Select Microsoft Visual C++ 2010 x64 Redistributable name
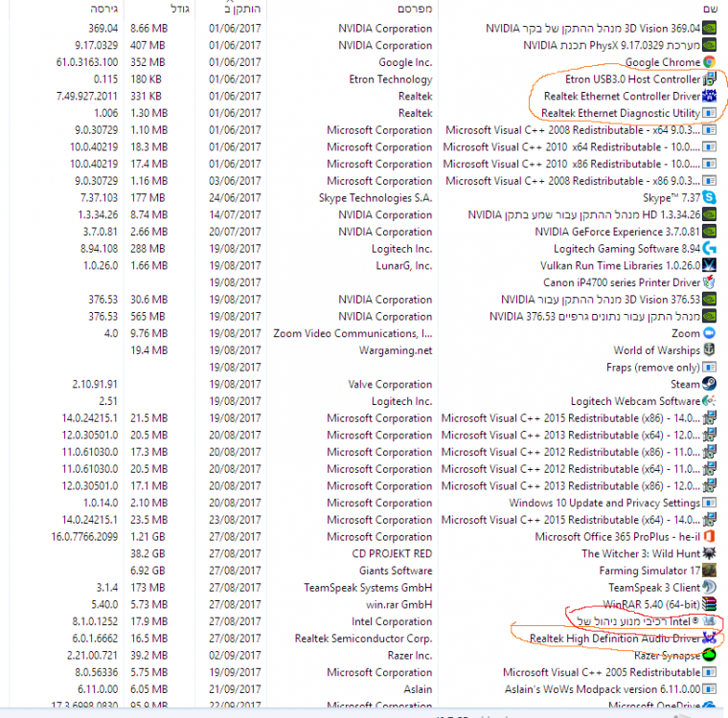This screenshot has width=728, height=718. point(571,147)
